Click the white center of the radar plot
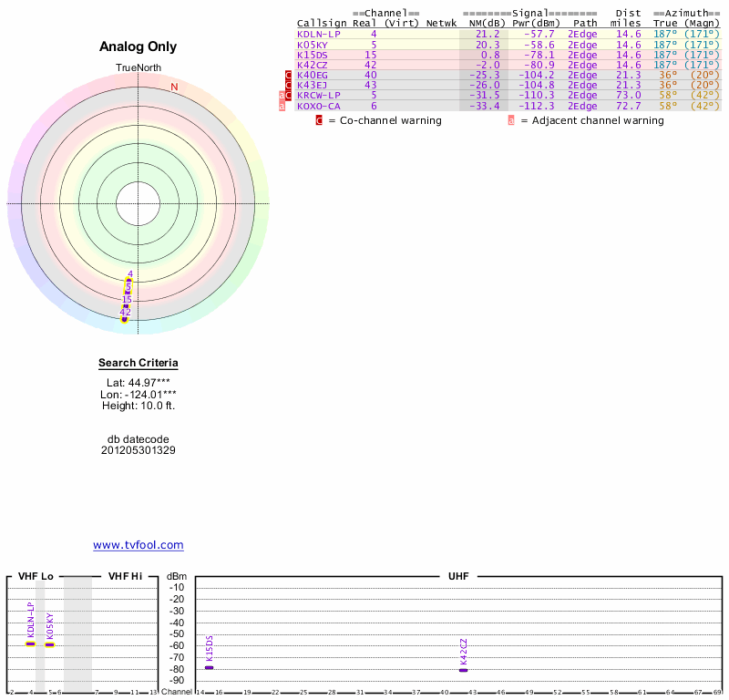729x700 pixels. [139, 202]
